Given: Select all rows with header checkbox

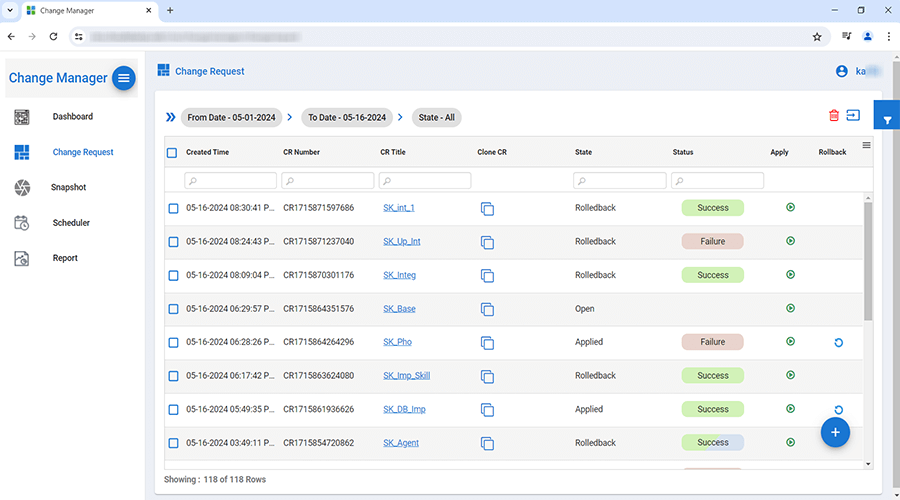Looking at the screenshot, I should click(x=172, y=153).
